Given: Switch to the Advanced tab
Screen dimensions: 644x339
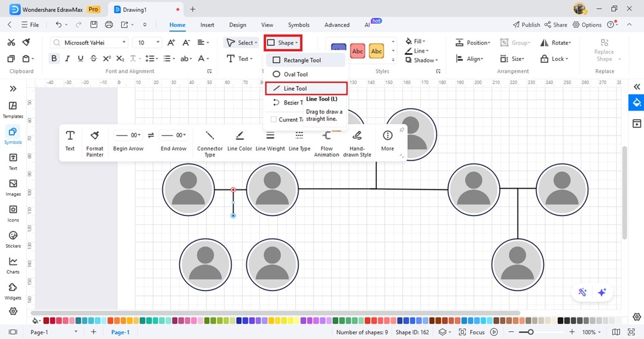Looking at the screenshot, I should point(337,24).
